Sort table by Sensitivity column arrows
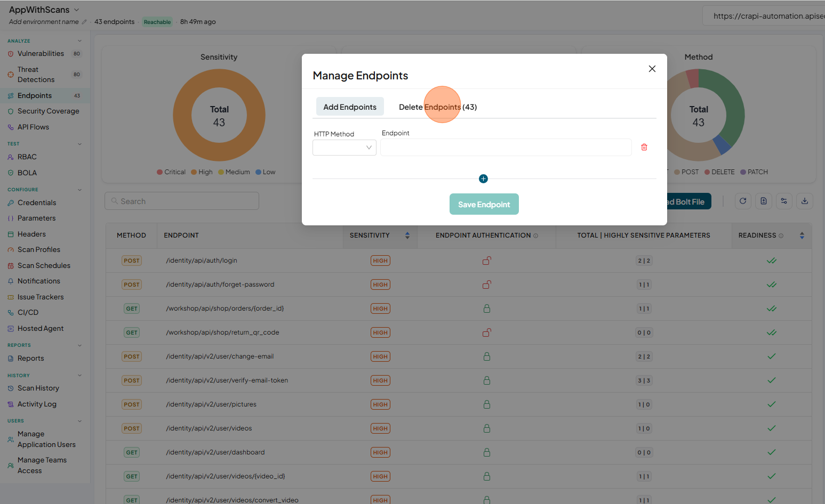Screen dimensions: 825x504 click(407, 235)
